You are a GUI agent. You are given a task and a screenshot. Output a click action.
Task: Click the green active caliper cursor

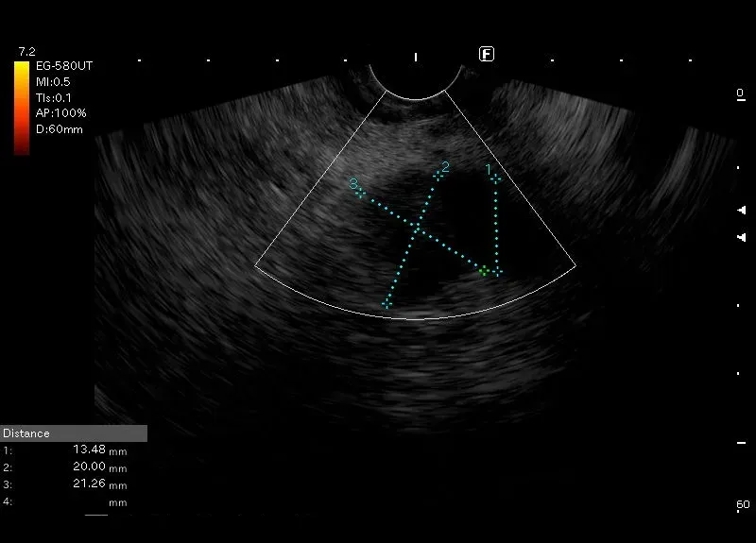pyautogui.click(x=484, y=271)
